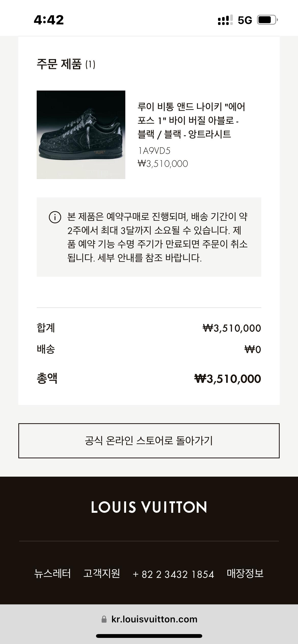The width and height of the screenshot is (298, 644).
Task: Call the + 82 2 3432 1854 number
Action: 173,574
